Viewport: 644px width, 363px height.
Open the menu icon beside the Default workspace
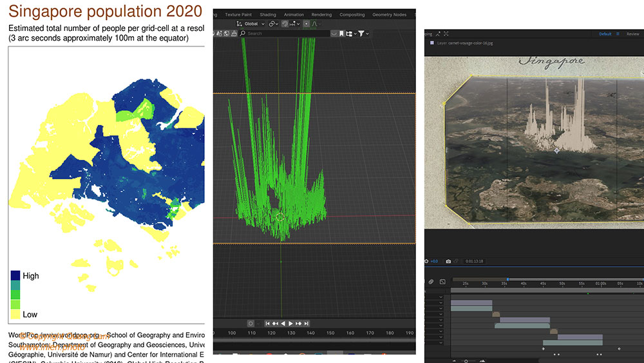[x=618, y=34]
